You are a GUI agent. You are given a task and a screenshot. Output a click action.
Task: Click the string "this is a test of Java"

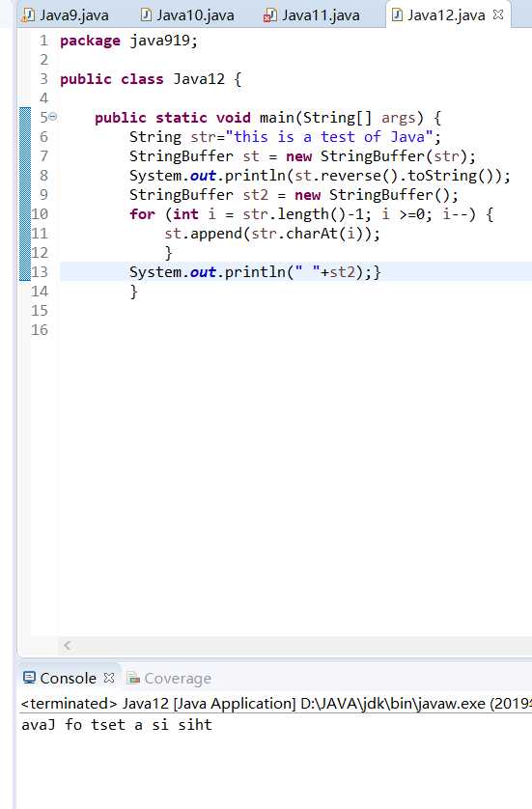(328, 137)
